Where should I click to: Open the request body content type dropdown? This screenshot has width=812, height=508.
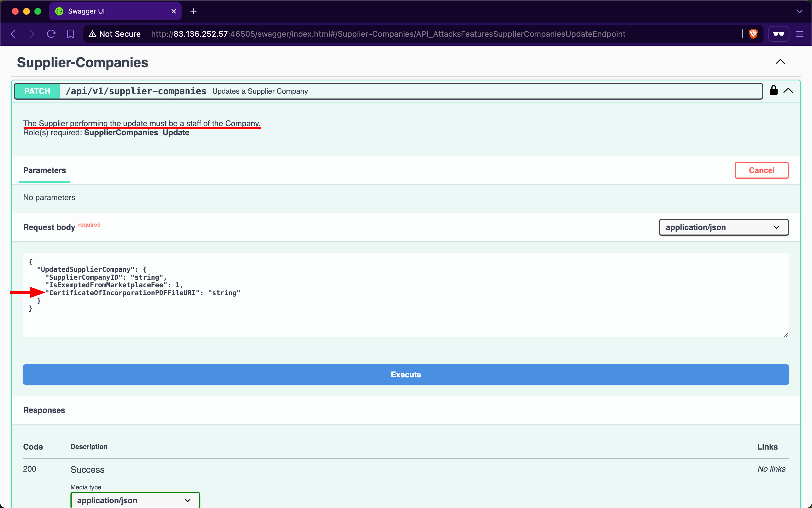(x=724, y=227)
